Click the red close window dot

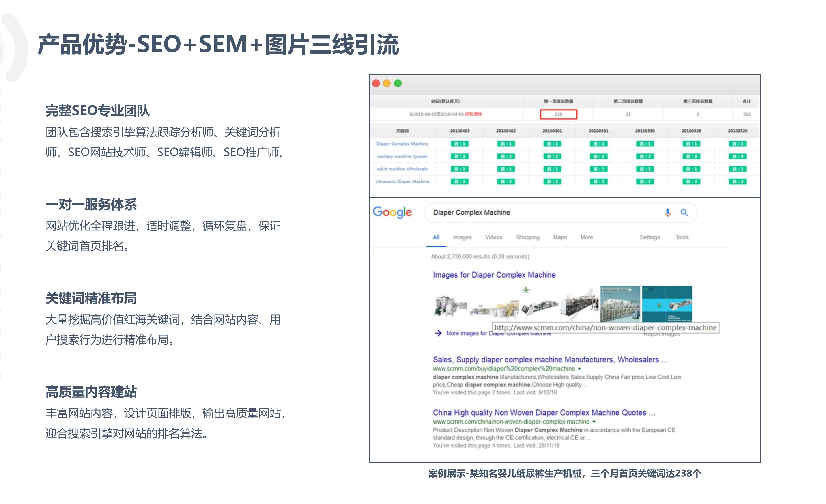(x=376, y=83)
